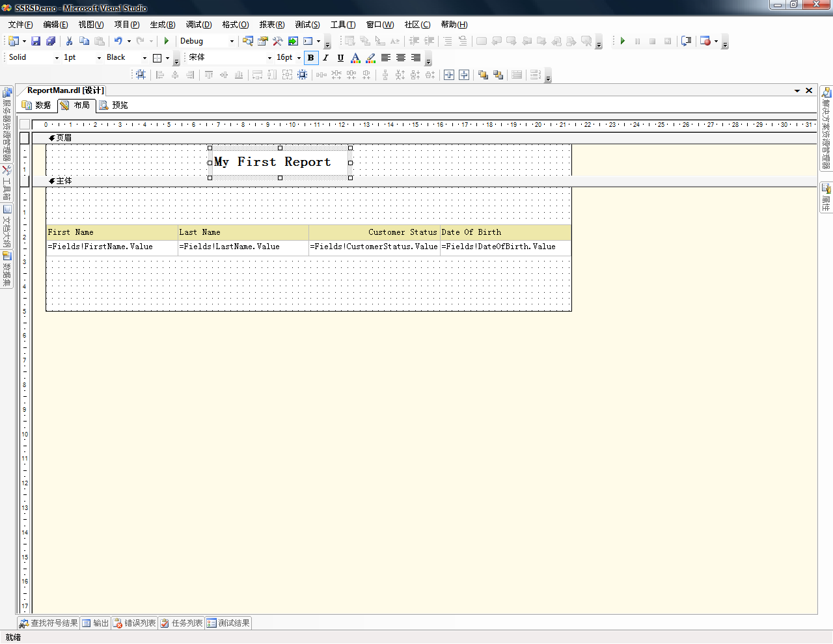Select the My First Report textbox
This screenshot has width=833, height=644.
coord(280,162)
